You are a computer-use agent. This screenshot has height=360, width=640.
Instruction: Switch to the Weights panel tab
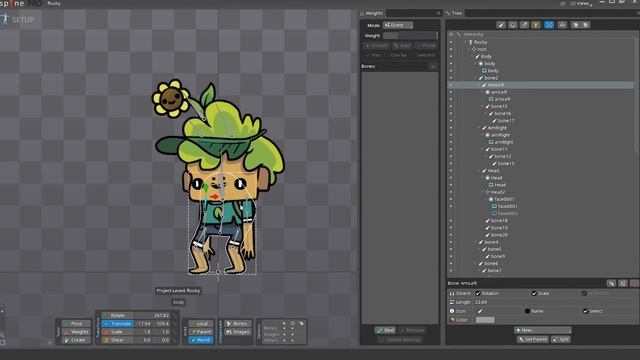click(x=372, y=13)
